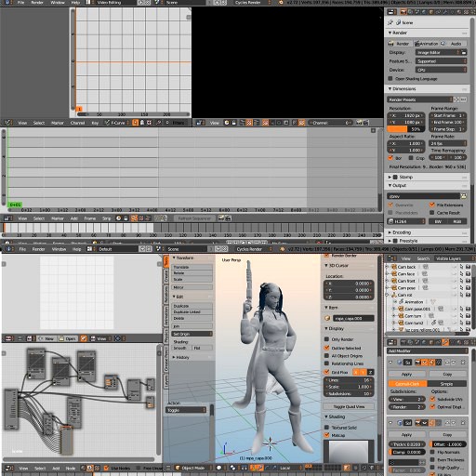
Task: Click resolution percentage 50% slider
Action: point(405,129)
